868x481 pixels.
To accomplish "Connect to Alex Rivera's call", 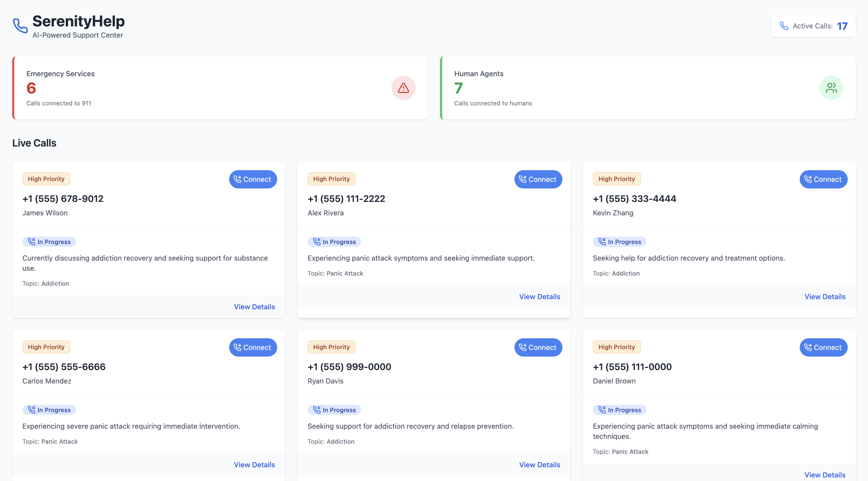I will (538, 179).
